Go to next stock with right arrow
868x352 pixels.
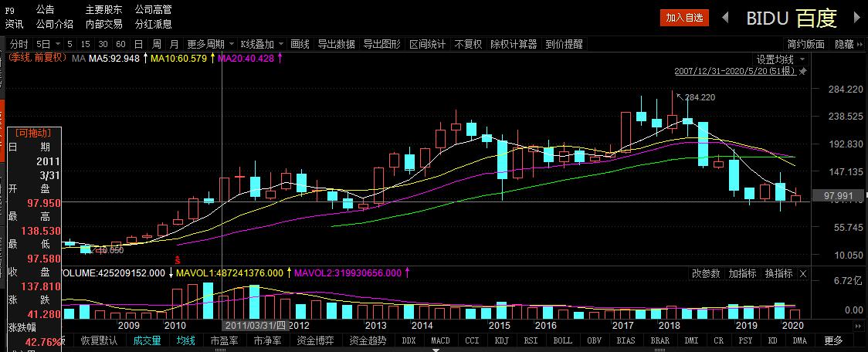[x=858, y=19]
